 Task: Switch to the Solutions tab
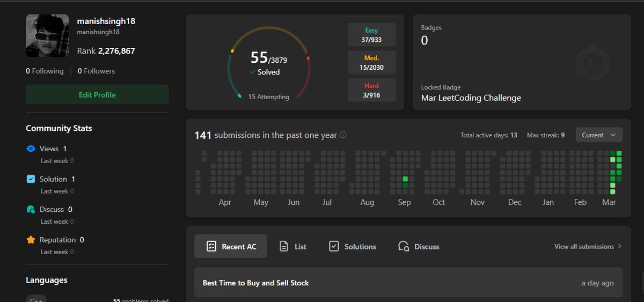click(x=353, y=246)
